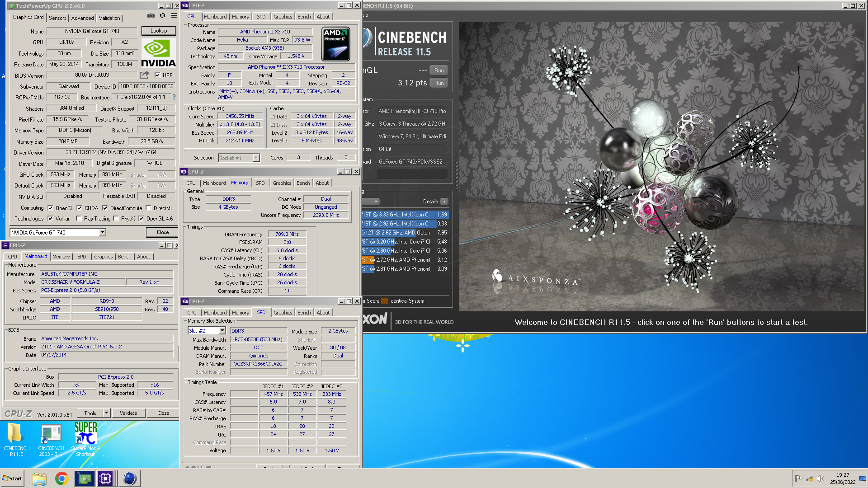Click the NVIDIA logo in GPU-Z
Viewport: 868px width, 488px height.
(x=158, y=53)
